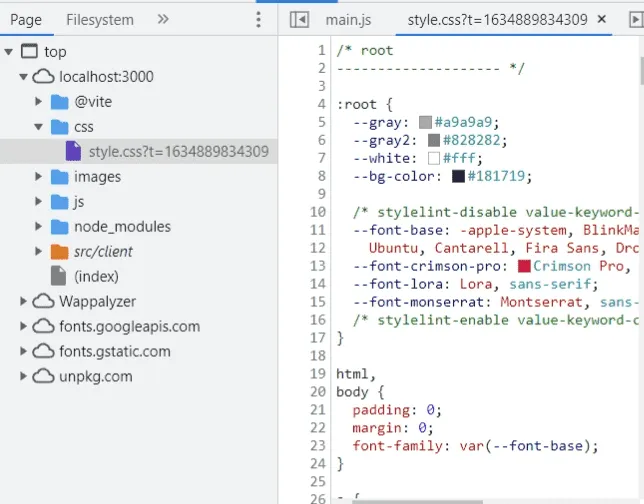Image resolution: width=644 pixels, height=504 pixels.
Task: Click the top frame window icon
Action: 29,51
